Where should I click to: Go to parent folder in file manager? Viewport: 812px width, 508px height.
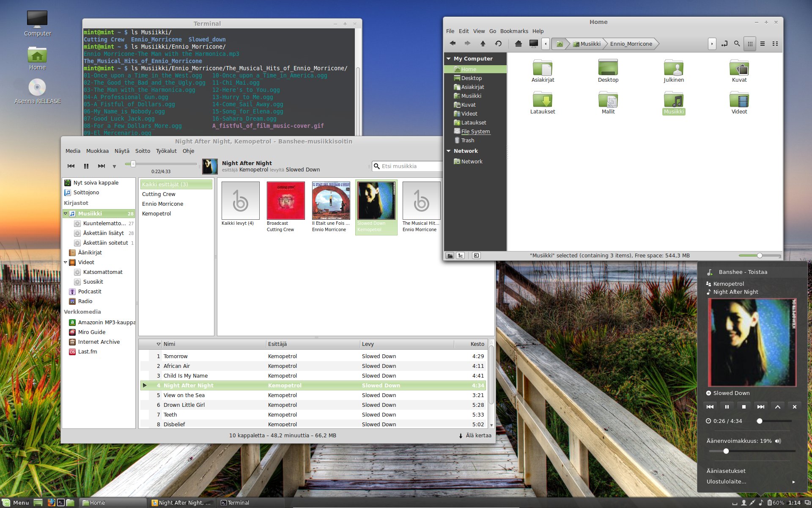[483, 44]
